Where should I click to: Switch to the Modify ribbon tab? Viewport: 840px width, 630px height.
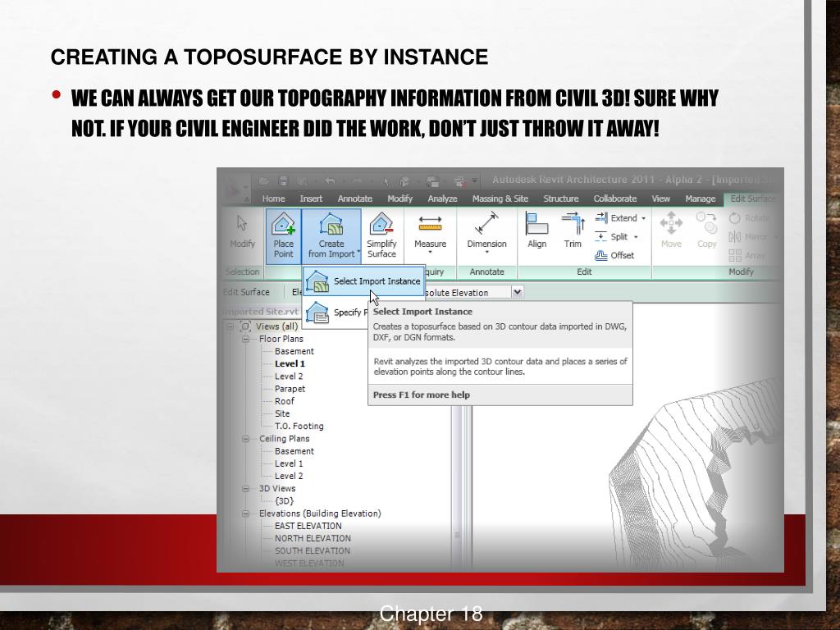click(399, 199)
